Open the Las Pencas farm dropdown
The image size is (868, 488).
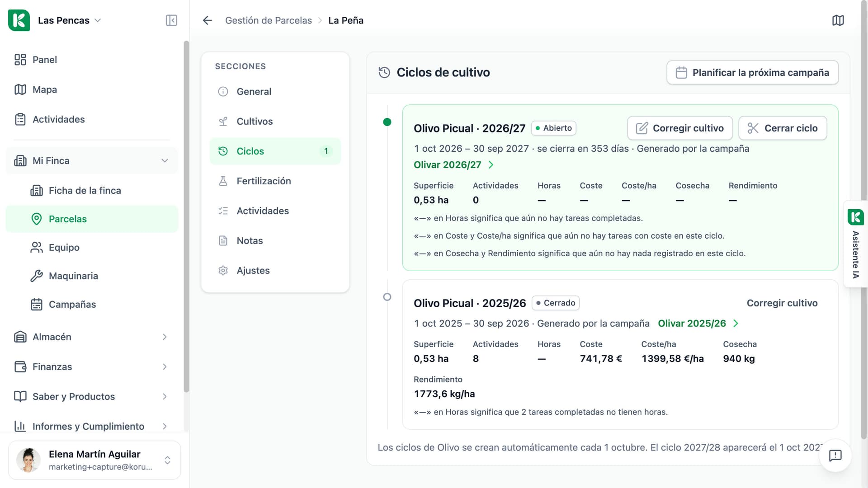(70, 20)
